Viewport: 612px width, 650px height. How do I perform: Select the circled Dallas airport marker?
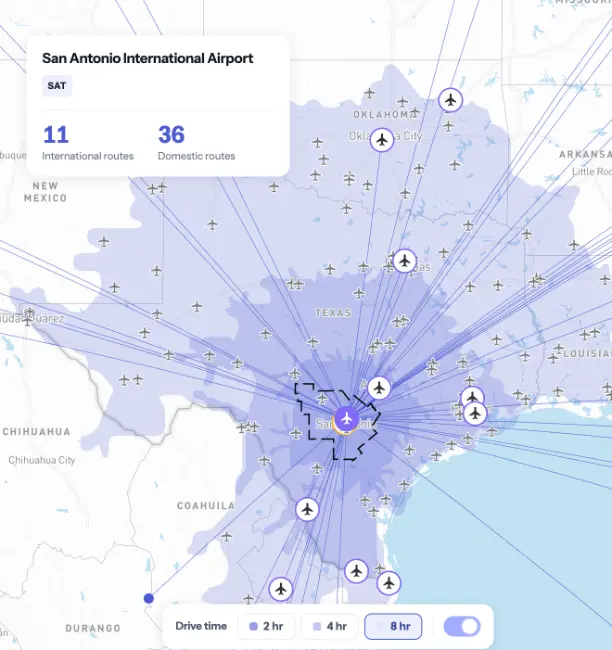tap(405, 261)
